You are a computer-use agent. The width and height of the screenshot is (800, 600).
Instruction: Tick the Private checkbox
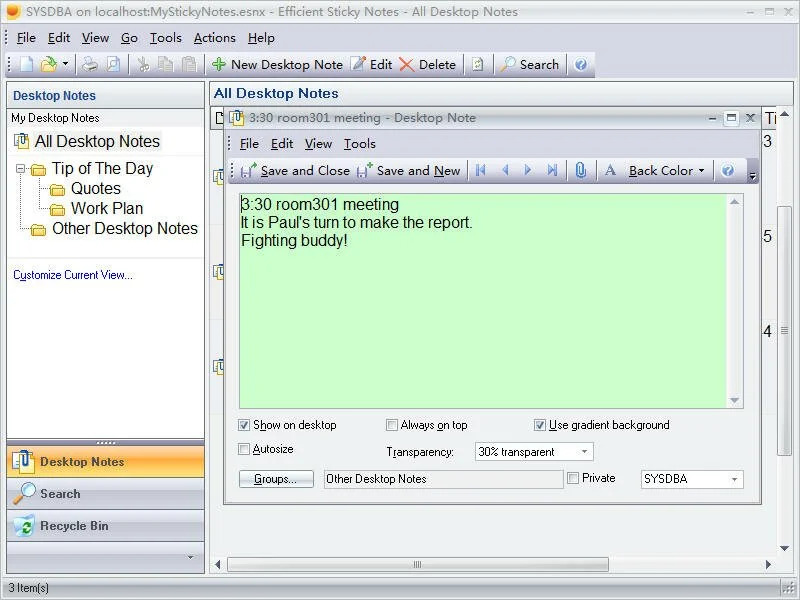[x=573, y=479]
